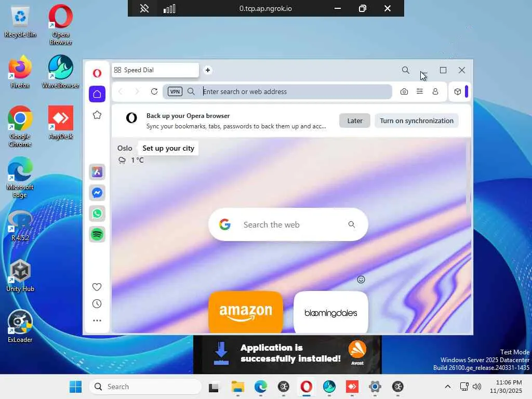Open a new tab with plus button
The image size is (532, 399).
pos(208,70)
